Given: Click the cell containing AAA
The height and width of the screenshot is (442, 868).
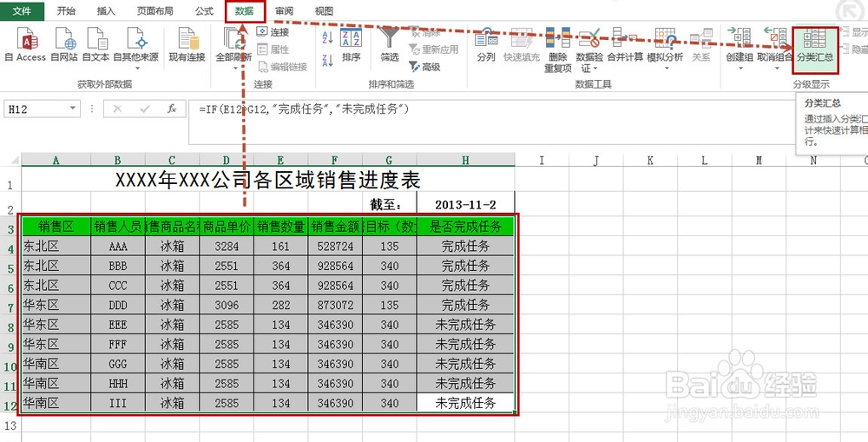Looking at the screenshot, I should pos(118,246).
